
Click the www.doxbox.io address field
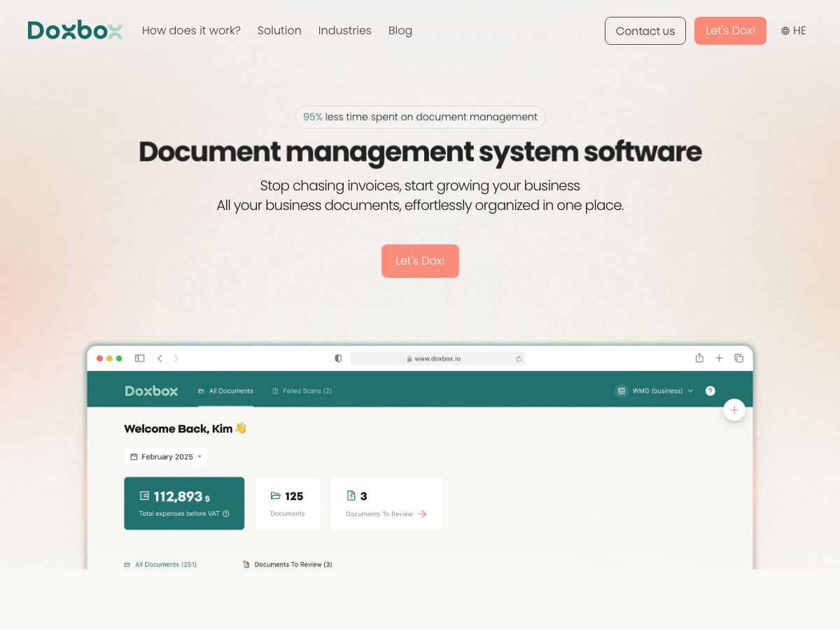click(x=437, y=358)
